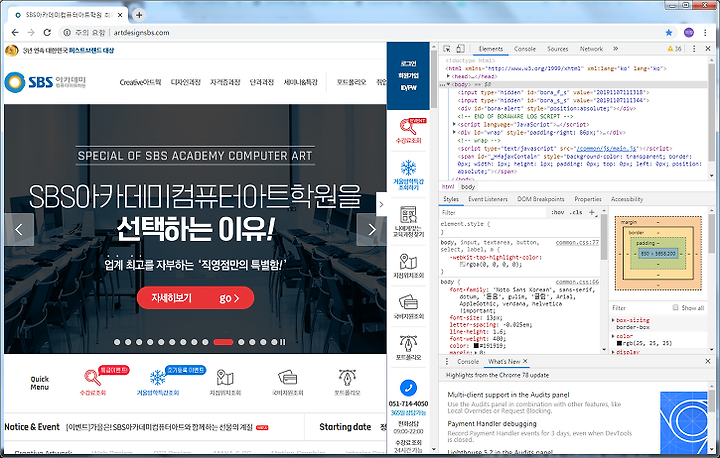Show more DevTools tabs with double chevron
720x458 pixels.
[x=615, y=49]
